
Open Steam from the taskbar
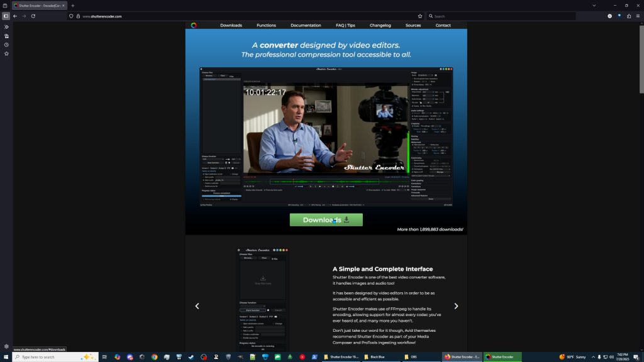191,357
